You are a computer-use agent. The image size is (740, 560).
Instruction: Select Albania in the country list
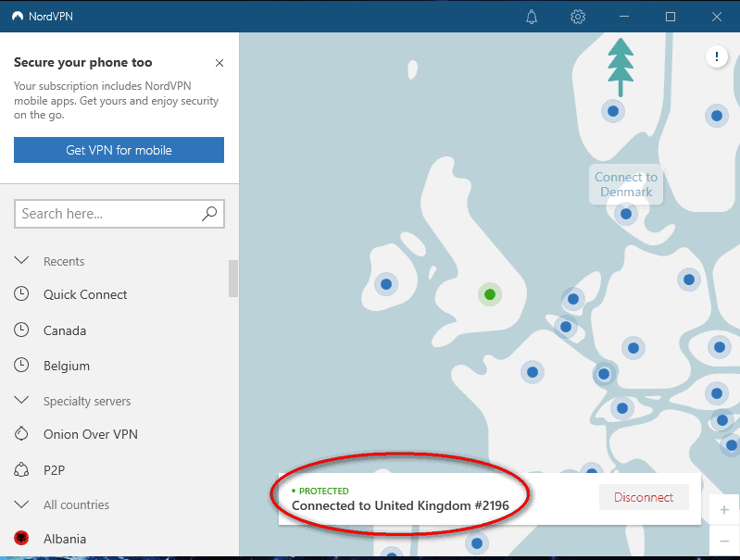(65, 539)
